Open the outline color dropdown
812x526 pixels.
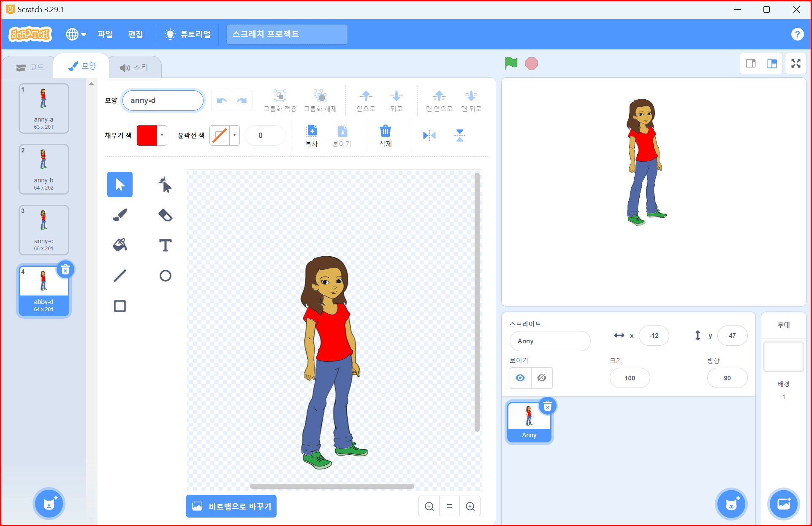pyautogui.click(x=225, y=136)
